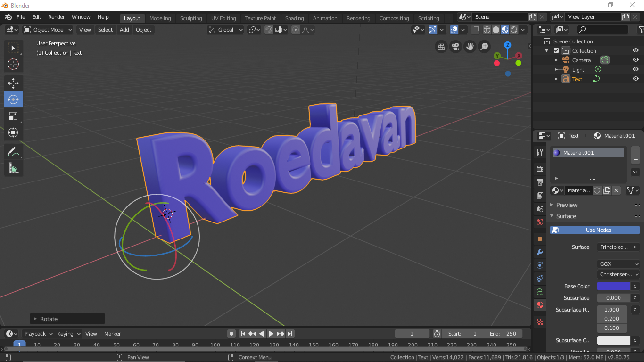Open the World properties tab

click(540, 222)
